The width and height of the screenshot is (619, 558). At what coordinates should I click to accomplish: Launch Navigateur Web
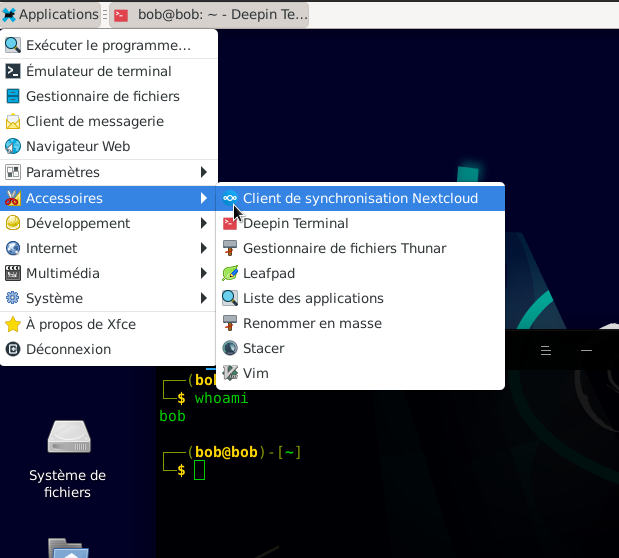click(x=109, y=146)
